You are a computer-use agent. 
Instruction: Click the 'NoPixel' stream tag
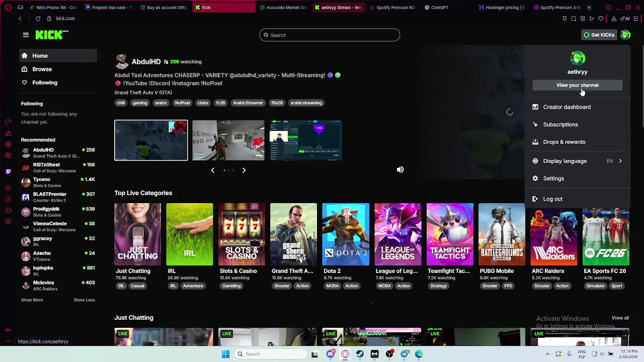pyautogui.click(x=182, y=103)
